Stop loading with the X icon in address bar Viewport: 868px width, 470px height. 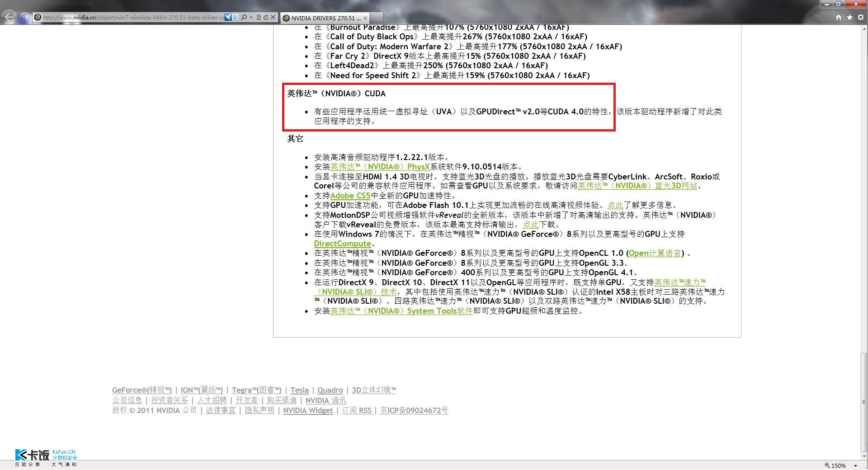tap(273, 18)
